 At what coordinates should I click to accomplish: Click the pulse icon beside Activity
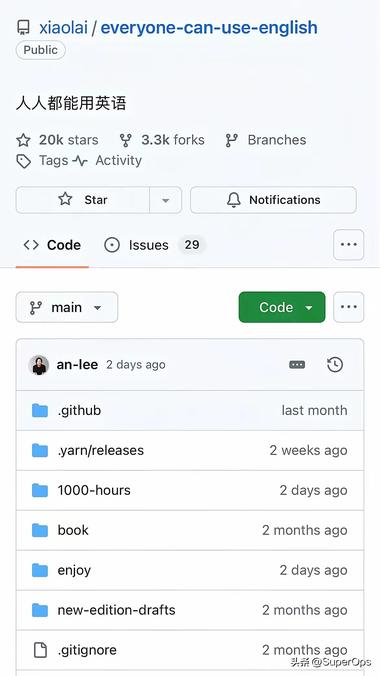[80, 161]
